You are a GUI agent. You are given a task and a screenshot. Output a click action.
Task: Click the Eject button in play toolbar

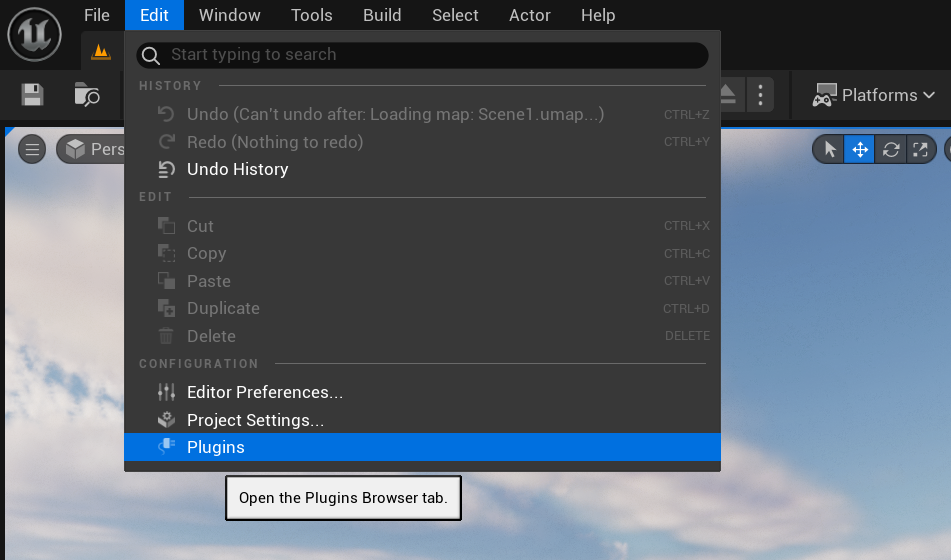coord(729,94)
